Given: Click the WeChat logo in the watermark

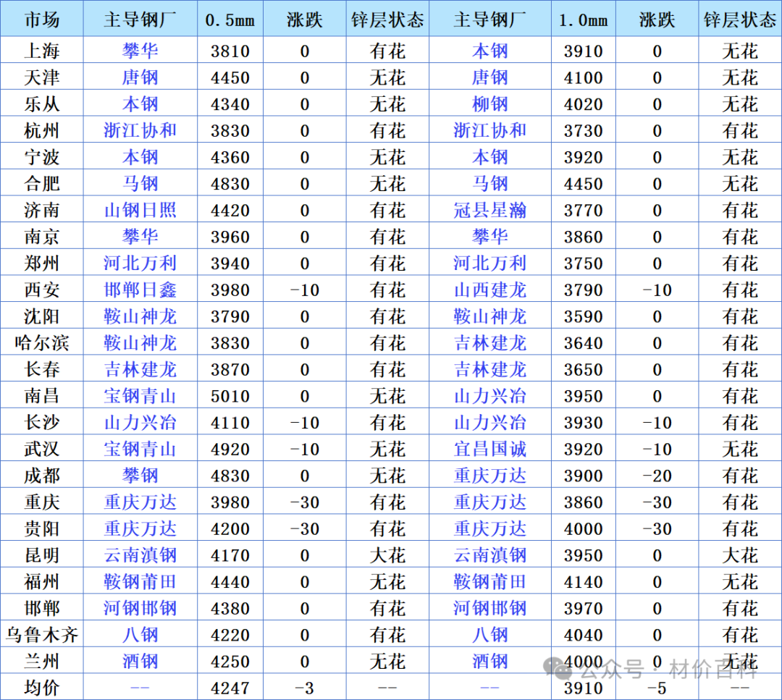Looking at the screenshot, I should (558, 669).
